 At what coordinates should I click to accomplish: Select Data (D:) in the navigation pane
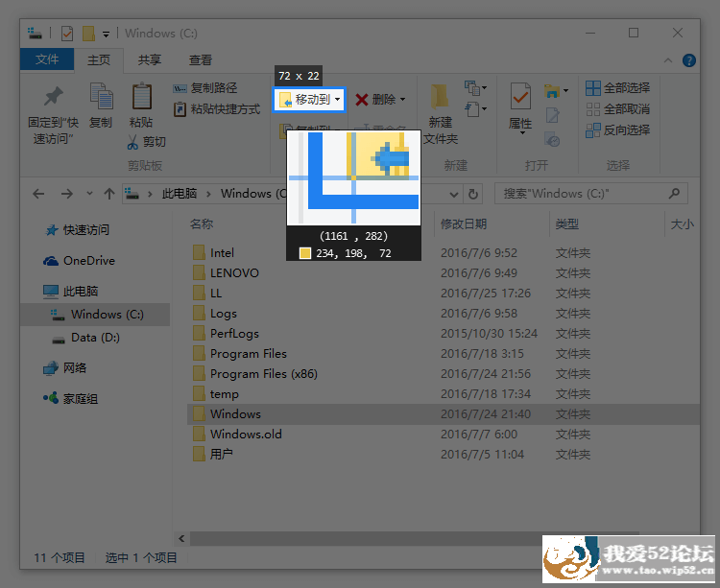85,338
